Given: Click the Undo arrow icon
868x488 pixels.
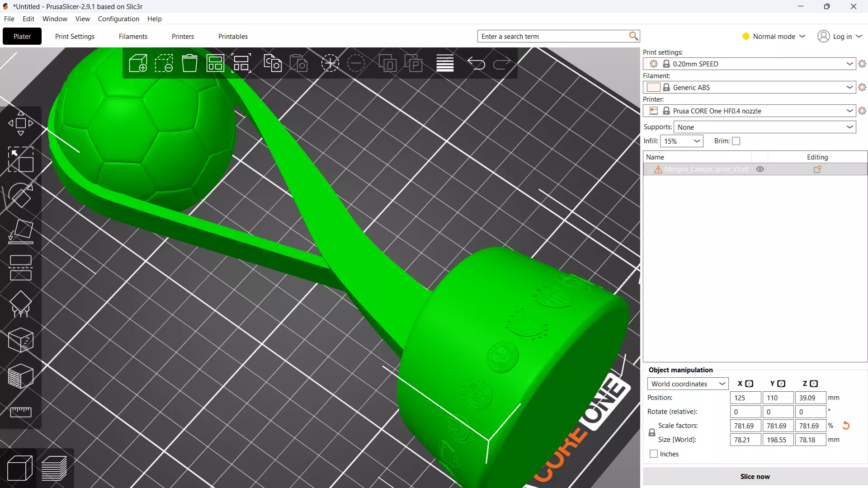Looking at the screenshot, I should tap(476, 63).
